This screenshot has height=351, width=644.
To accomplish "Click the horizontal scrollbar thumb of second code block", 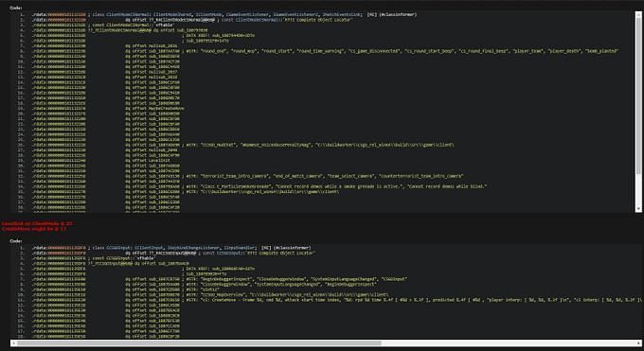I will pos(199,342).
